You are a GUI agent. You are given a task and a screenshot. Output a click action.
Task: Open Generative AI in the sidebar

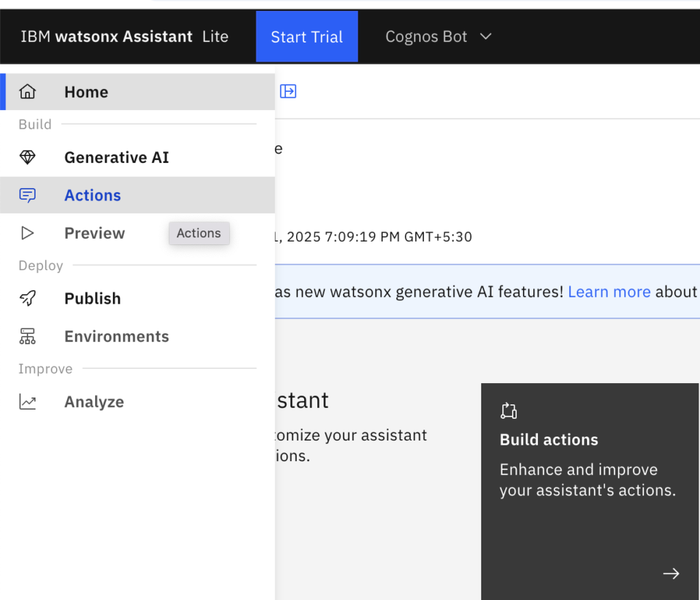(137, 157)
